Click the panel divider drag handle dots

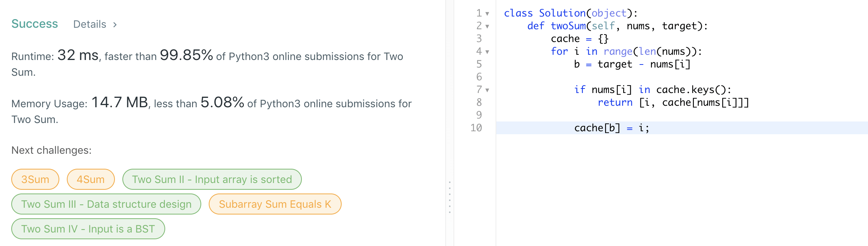pyautogui.click(x=450, y=197)
